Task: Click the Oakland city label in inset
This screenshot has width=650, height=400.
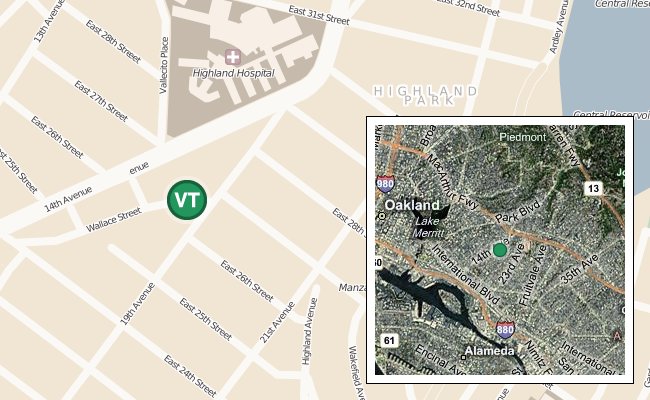Action: (412, 205)
